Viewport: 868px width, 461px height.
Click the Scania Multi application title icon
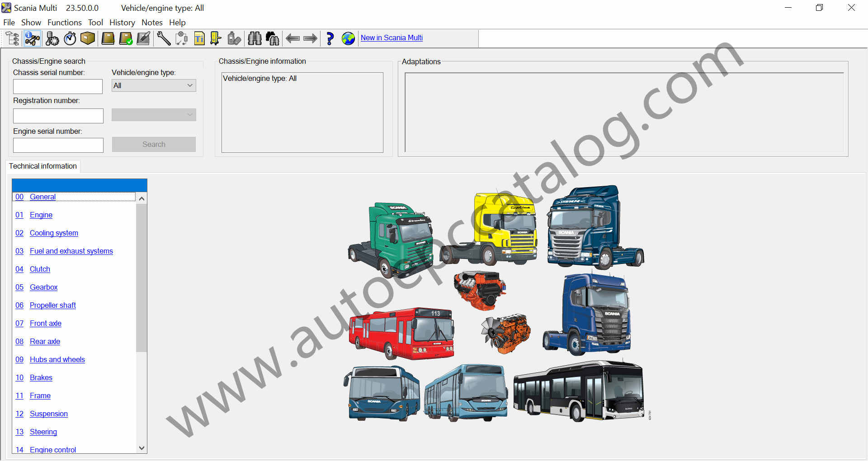(x=6, y=8)
